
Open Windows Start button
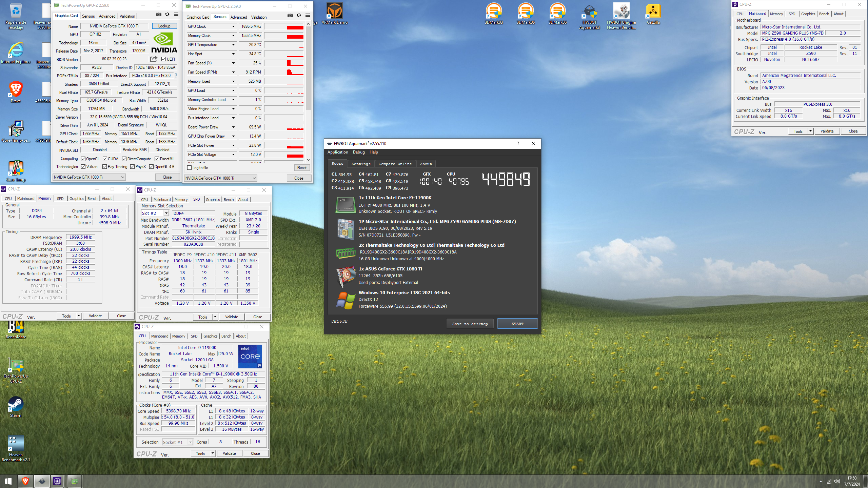click(8, 481)
